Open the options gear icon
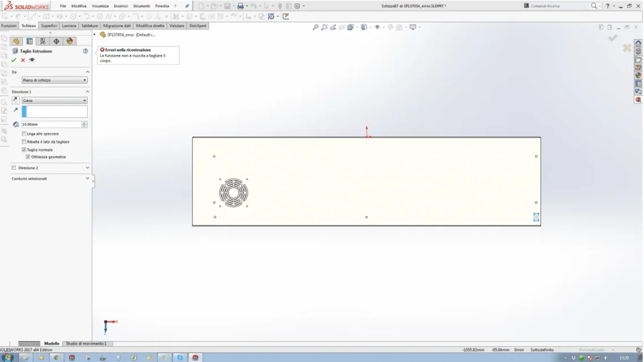The image size is (644, 362). (297, 6)
